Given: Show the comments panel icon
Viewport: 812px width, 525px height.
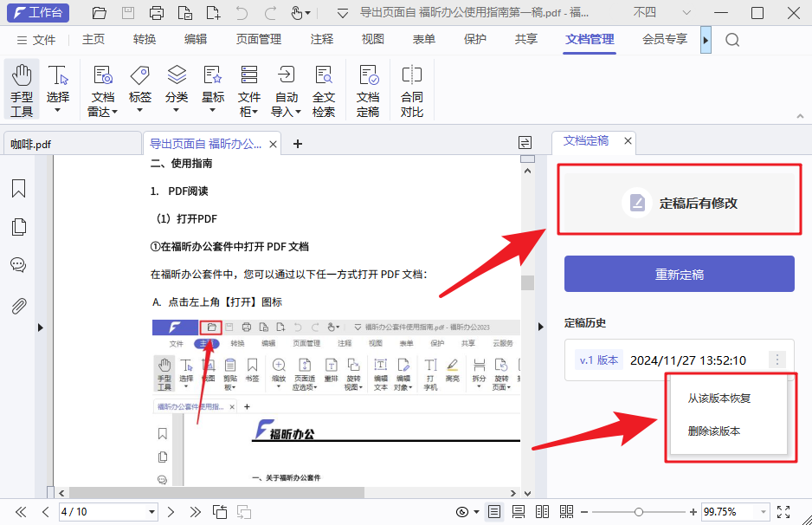Looking at the screenshot, I should click(x=18, y=264).
